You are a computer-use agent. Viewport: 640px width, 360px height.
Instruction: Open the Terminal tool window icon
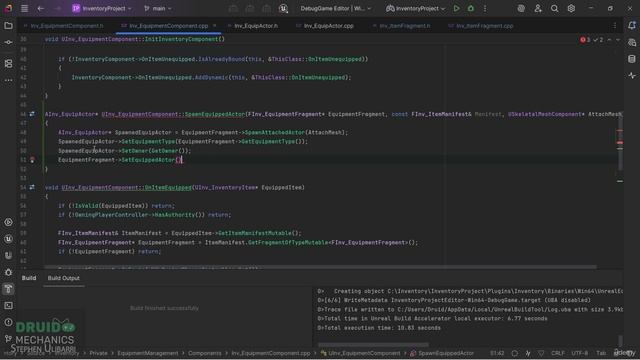8,305
